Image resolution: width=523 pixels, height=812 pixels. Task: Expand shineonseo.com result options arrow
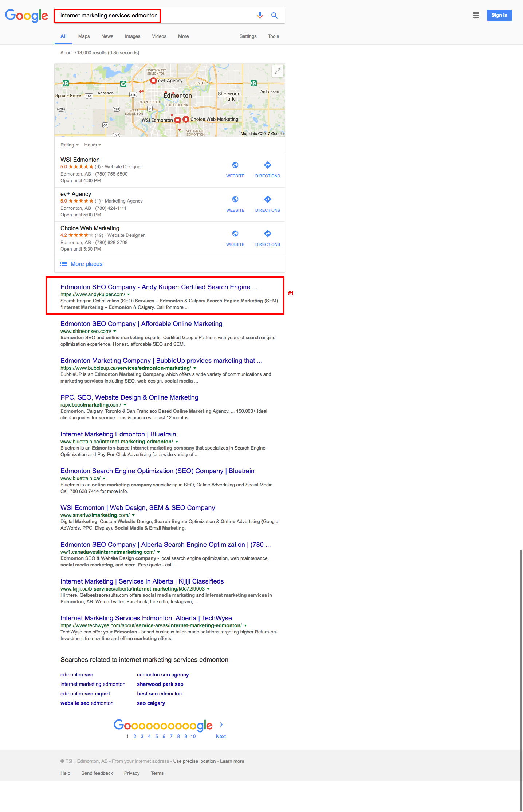tap(115, 331)
